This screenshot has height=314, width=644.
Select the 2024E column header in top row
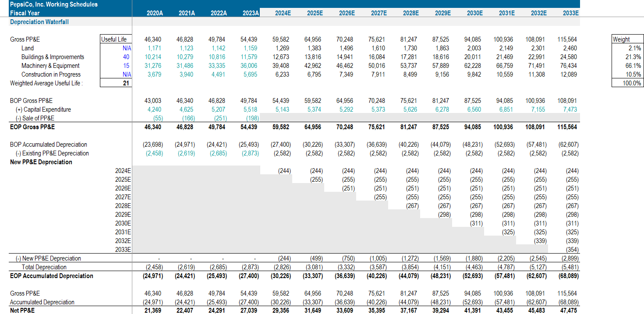coord(283,13)
